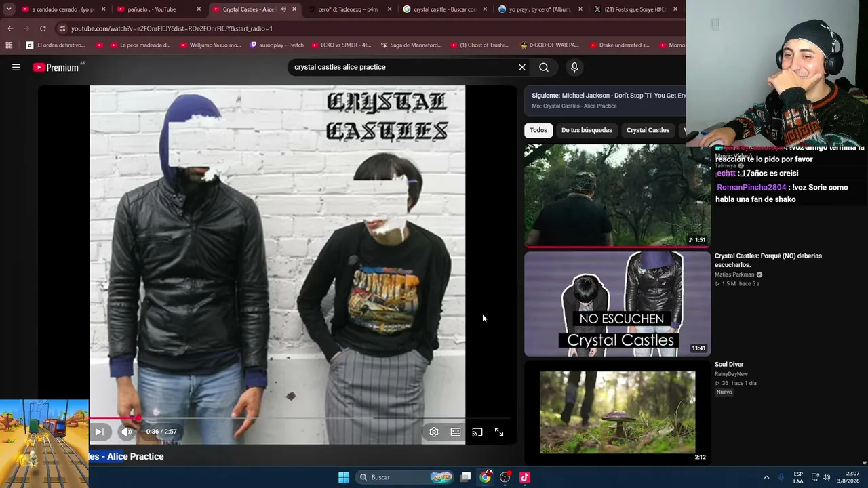Screen dimensions: 868x488
Task: Close the 'pañuelo. - YouTube' tab
Action: click(199, 9)
